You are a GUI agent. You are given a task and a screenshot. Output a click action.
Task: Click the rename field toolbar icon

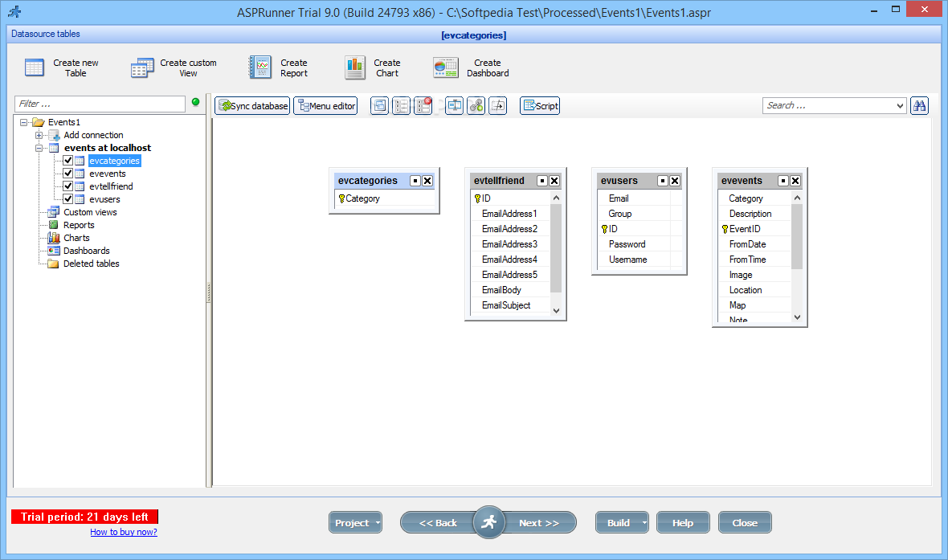pos(454,106)
